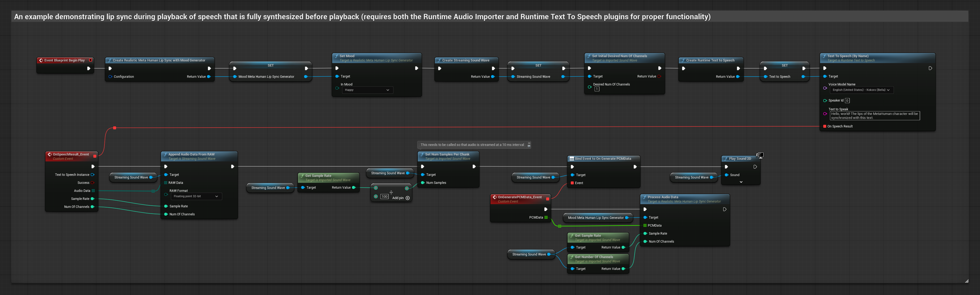This screenshot has height=295, width=980.
Task: Click Configuration input pin on Create Lip Sync node
Action: tap(110, 77)
